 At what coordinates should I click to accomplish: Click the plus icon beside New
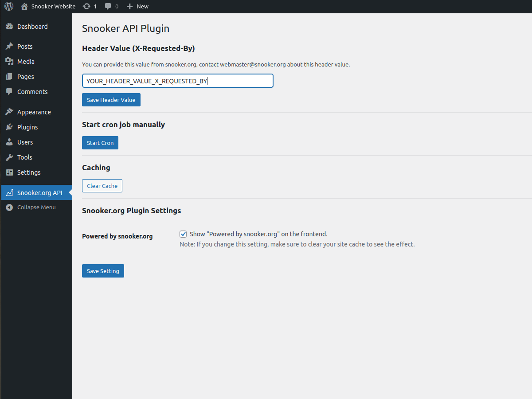click(129, 7)
